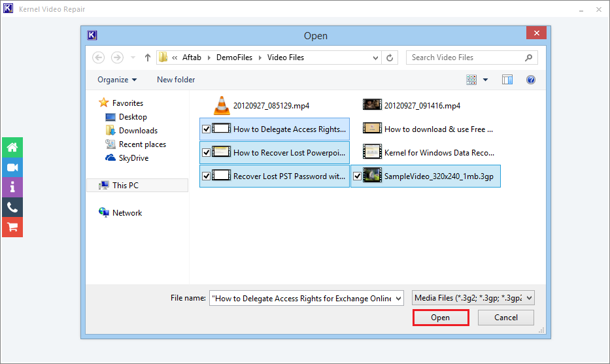
Task: Uncheck SampleVideo_320x240_1mb.3gp checkbox
Action: pyautogui.click(x=357, y=176)
